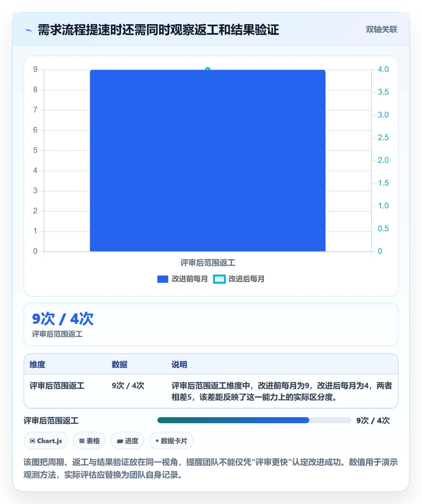Viewport: 422px width, 504px height.
Task: Click the 说明 column header
Action: [x=179, y=364]
